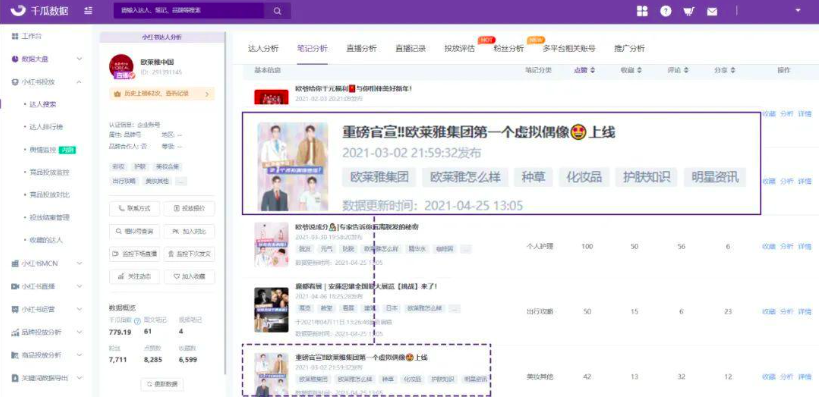Sort notes by 点赞 column

pos(584,70)
